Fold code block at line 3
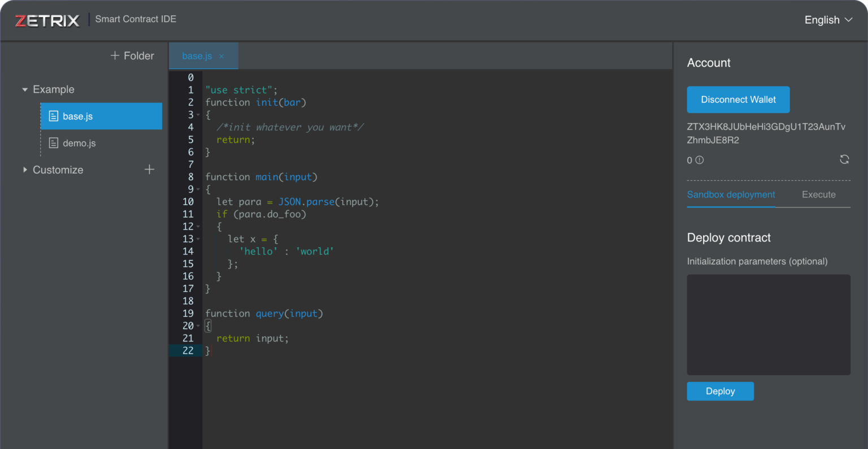 click(x=198, y=115)
